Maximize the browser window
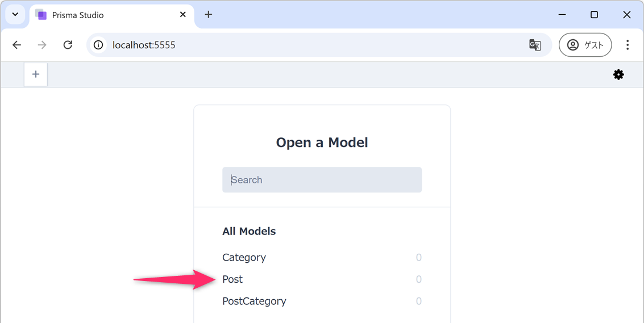Image resolution: width=644 pixels, height=323 pixels. [594, 15]
